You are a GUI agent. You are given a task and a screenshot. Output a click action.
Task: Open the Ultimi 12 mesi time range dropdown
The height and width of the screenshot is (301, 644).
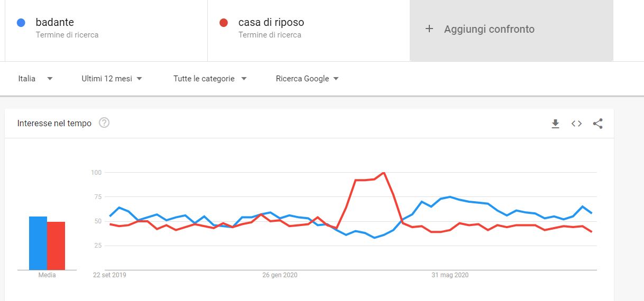point(112,79)
